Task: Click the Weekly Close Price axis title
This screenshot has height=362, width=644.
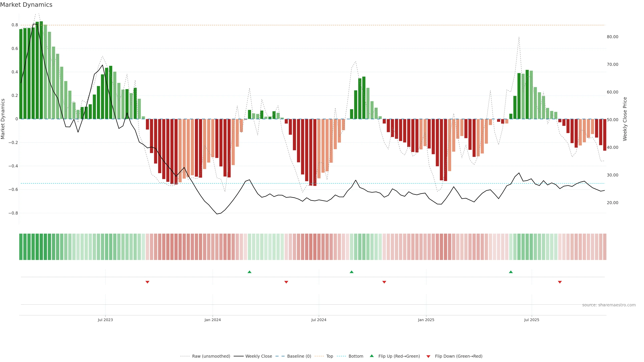Action: [x=625, y=119]
